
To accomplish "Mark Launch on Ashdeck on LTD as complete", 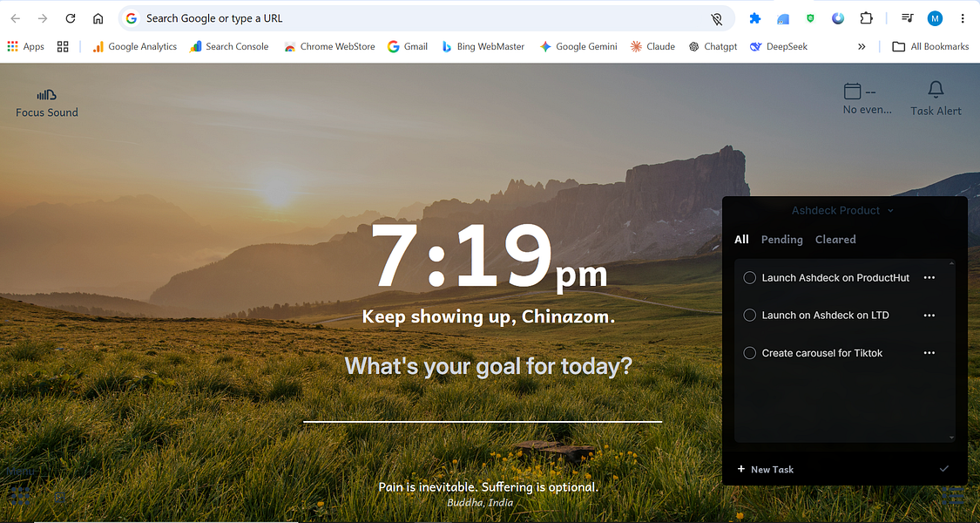I will 749,316.
